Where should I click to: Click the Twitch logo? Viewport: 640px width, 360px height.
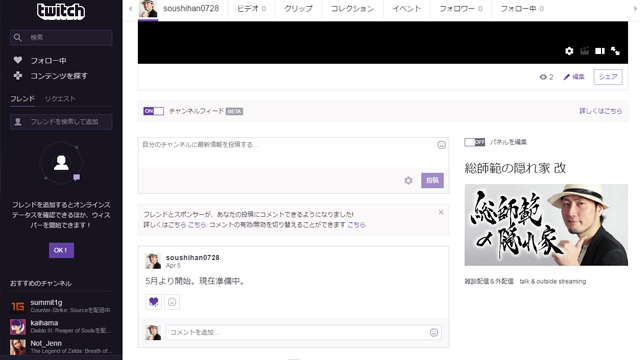pyautogui.click(x=61, y=11)
